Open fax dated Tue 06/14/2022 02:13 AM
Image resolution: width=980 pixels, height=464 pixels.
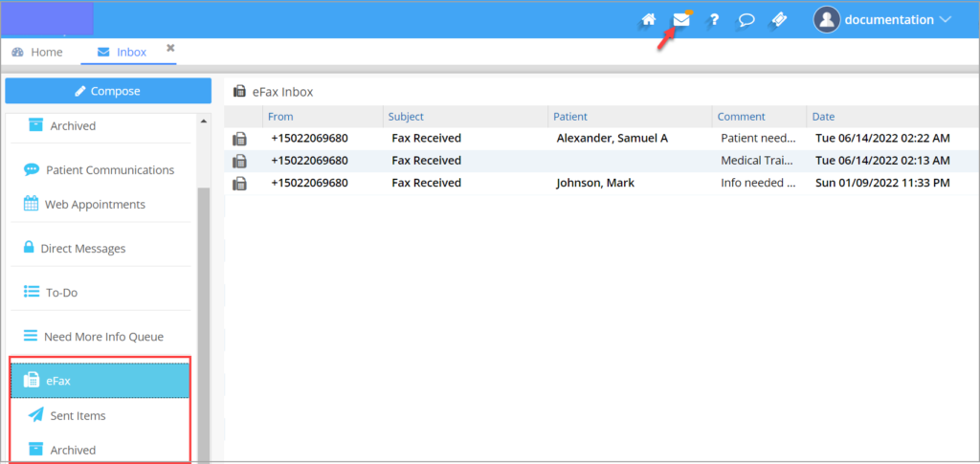(x=882, y=161)
